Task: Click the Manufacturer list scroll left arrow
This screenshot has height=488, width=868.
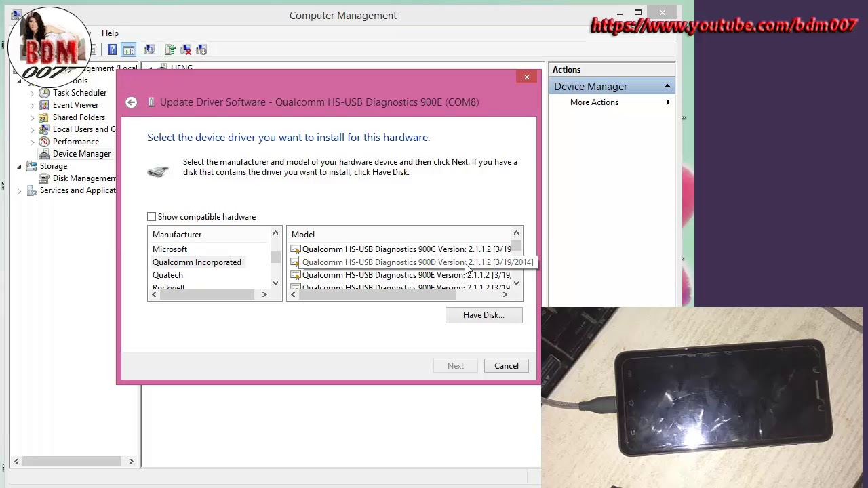Action: click(154, 294)
